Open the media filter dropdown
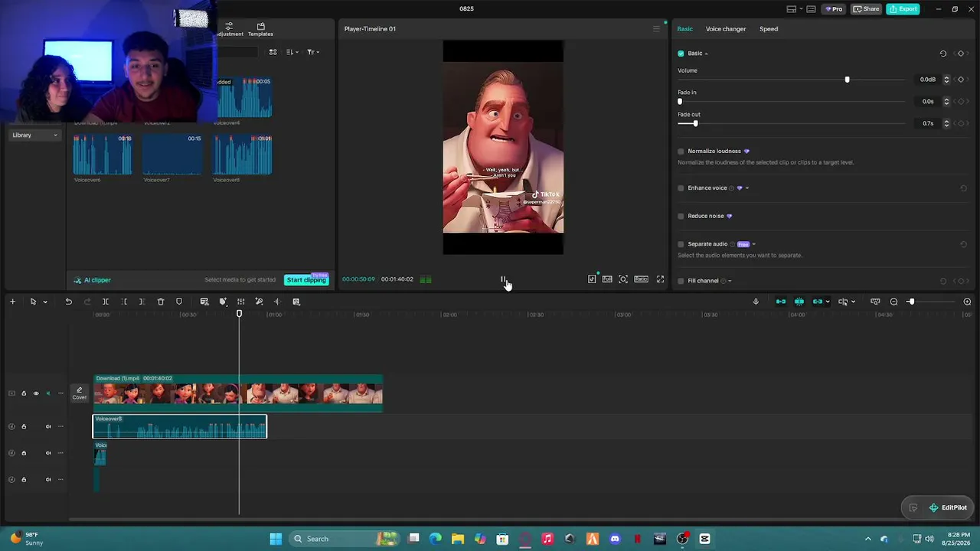The image size is (980, 551). 312,52
